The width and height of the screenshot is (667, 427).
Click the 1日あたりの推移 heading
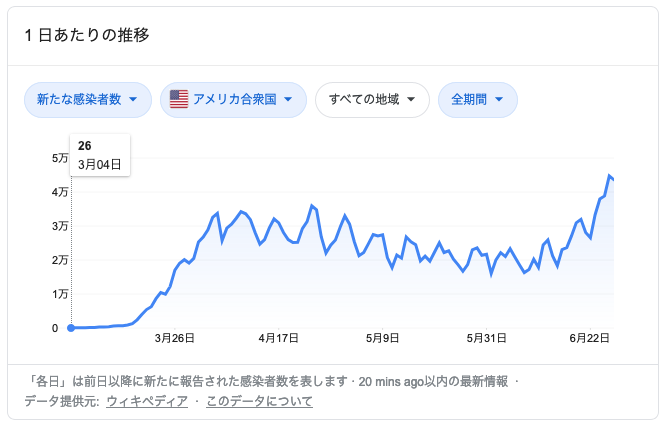coord(87,35)
